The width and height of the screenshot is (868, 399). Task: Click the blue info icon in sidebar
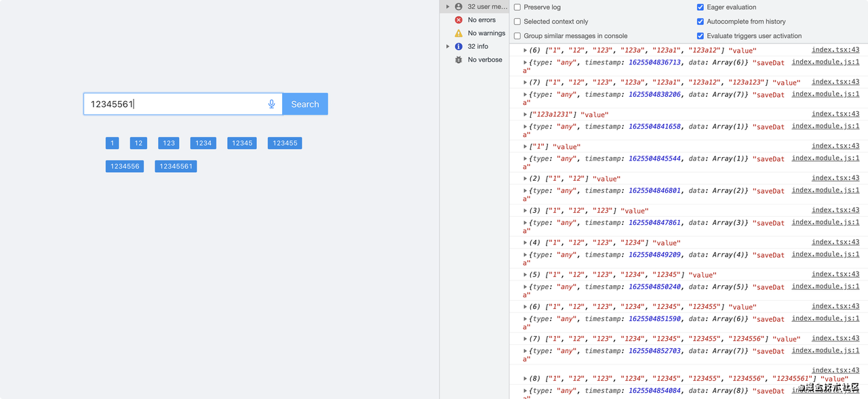458,46
